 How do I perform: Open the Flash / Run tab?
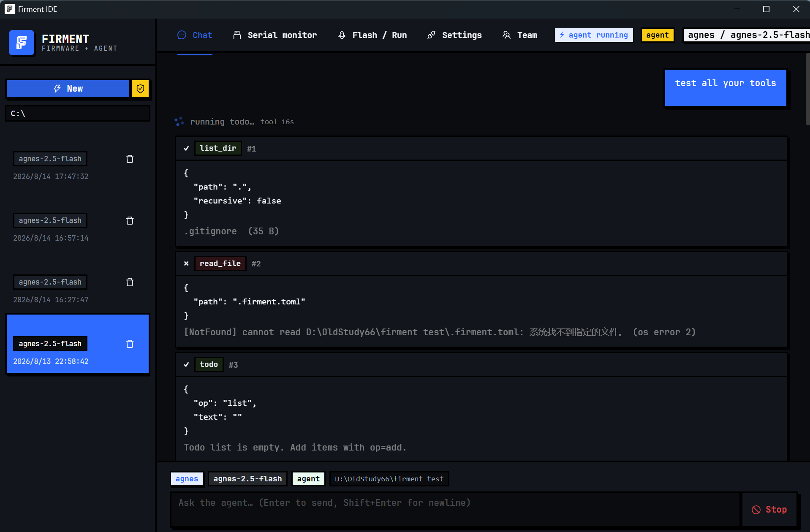(x=372, y=35)
